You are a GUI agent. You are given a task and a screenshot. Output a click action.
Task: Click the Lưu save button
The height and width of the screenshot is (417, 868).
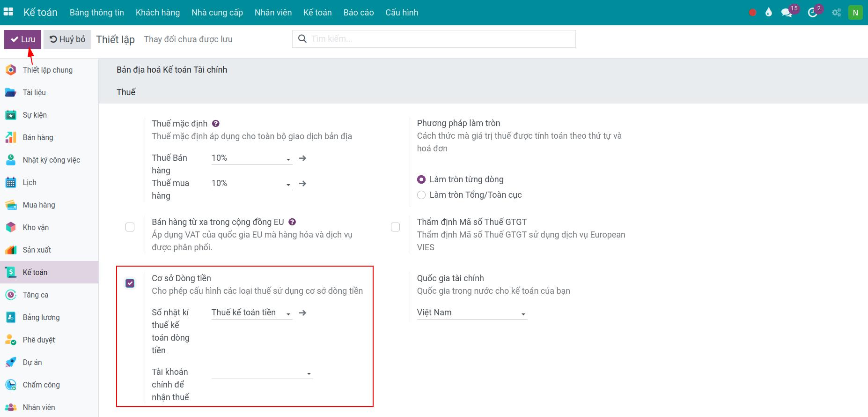[23, 39]
